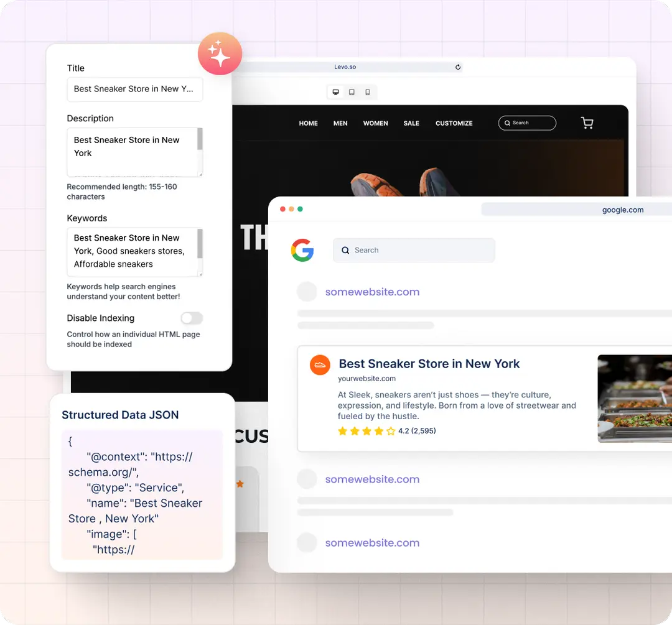Toggle the Disable Indexing switch
Screen dimensions: 672x625
pos(192,318)
